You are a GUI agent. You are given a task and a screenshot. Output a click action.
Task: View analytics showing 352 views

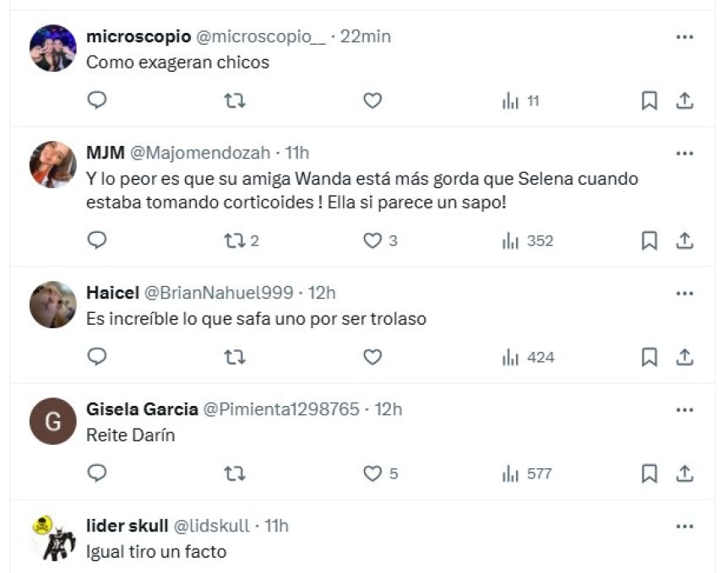coord(528,241)
